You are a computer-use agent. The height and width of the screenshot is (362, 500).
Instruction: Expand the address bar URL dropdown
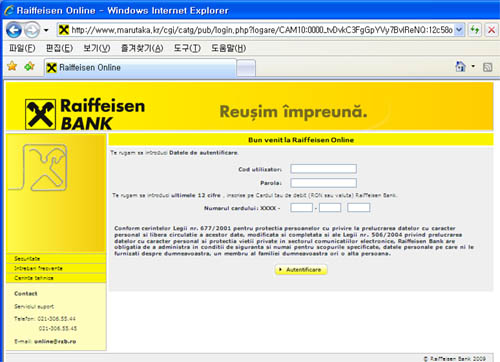pos(459,30)
